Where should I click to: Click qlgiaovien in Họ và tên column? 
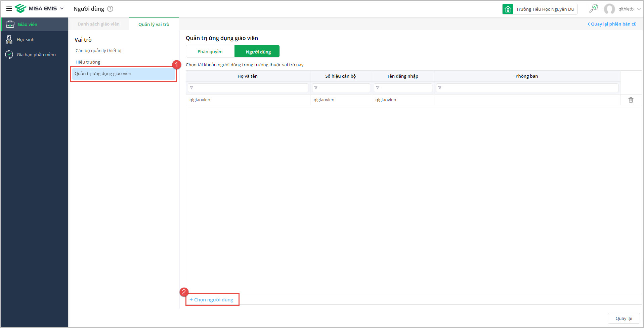[x=200, y=100]
